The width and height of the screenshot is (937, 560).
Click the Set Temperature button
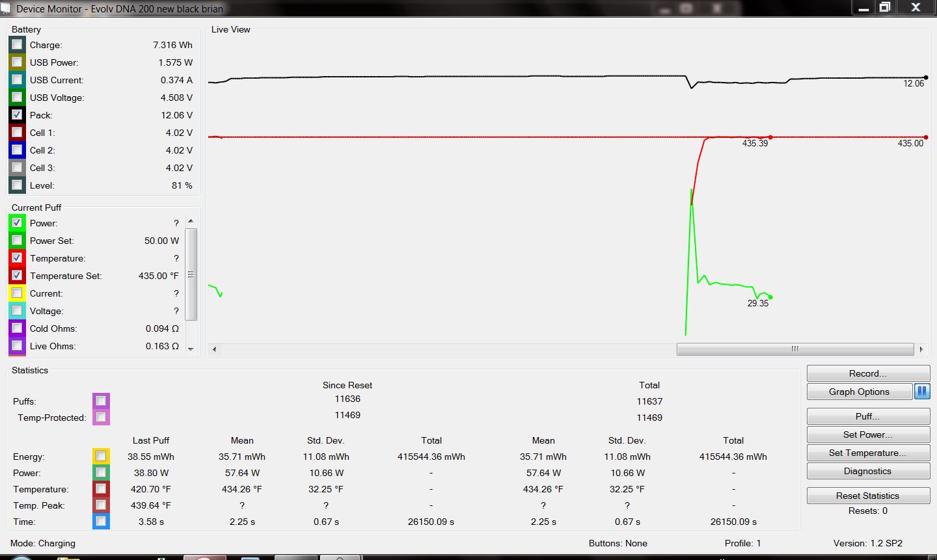click(867, 453)
